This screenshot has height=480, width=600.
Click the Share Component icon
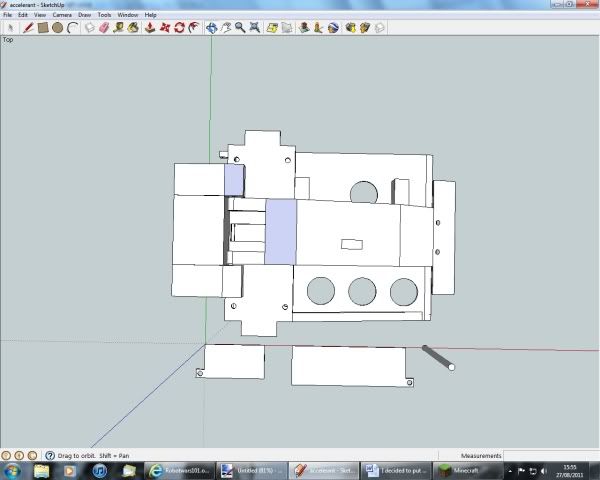[379, 28]
